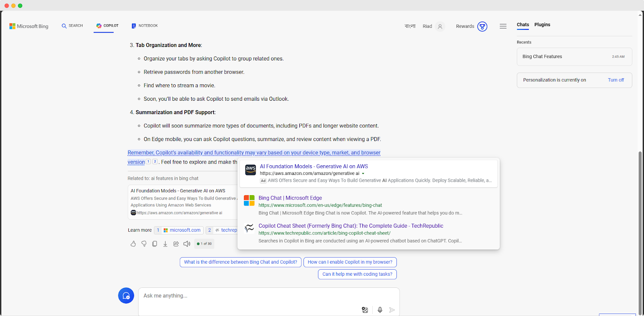Export the response with download icon

tap(165, 244)
